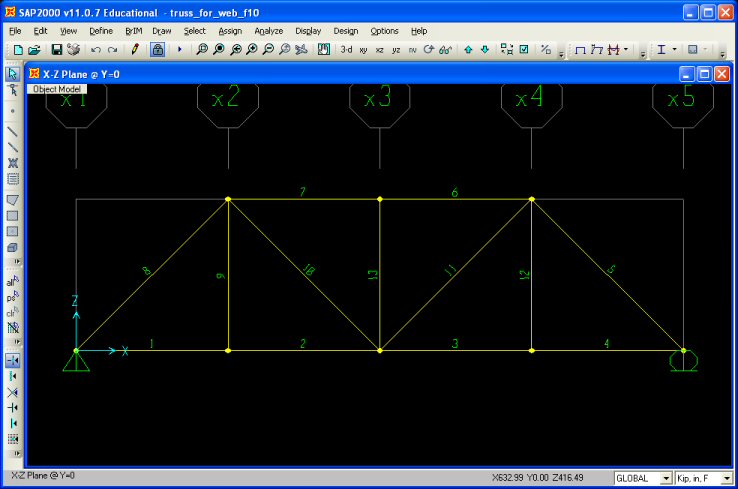Open the File menu
The width and height of the screenshot is (738, 489).
[15, 31]
